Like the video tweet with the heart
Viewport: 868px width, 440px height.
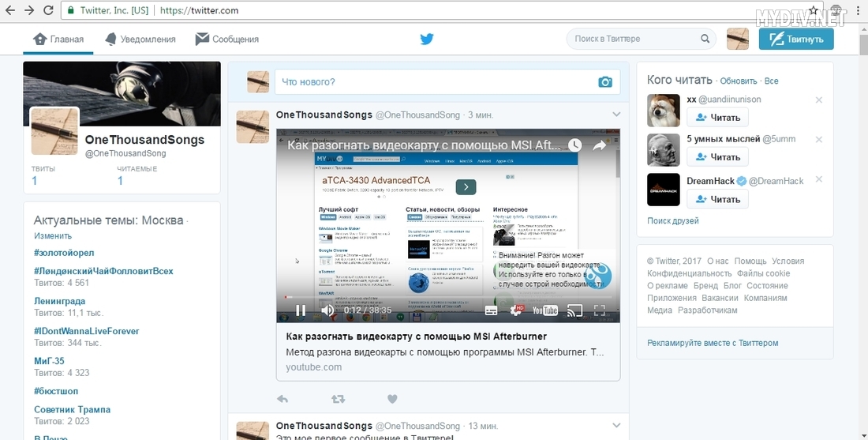(x=392, y=398)
